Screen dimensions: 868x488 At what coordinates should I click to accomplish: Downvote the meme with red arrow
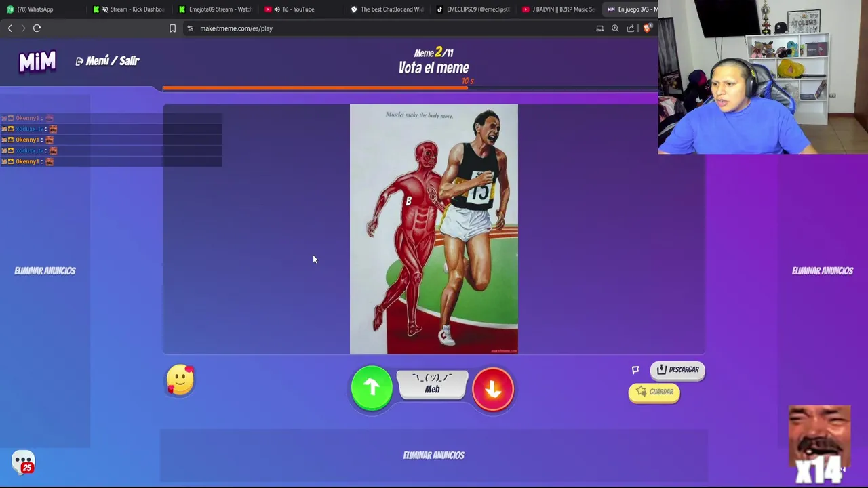(x=493, y=389)
